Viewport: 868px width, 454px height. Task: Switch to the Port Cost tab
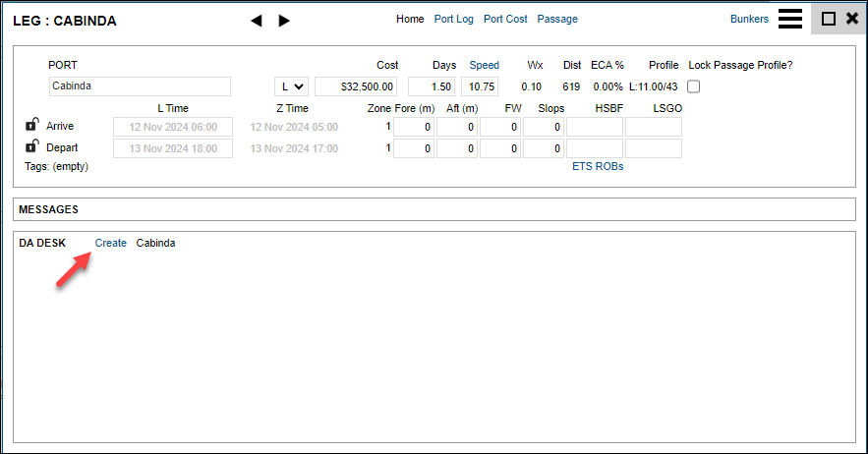tap(505, 19)
